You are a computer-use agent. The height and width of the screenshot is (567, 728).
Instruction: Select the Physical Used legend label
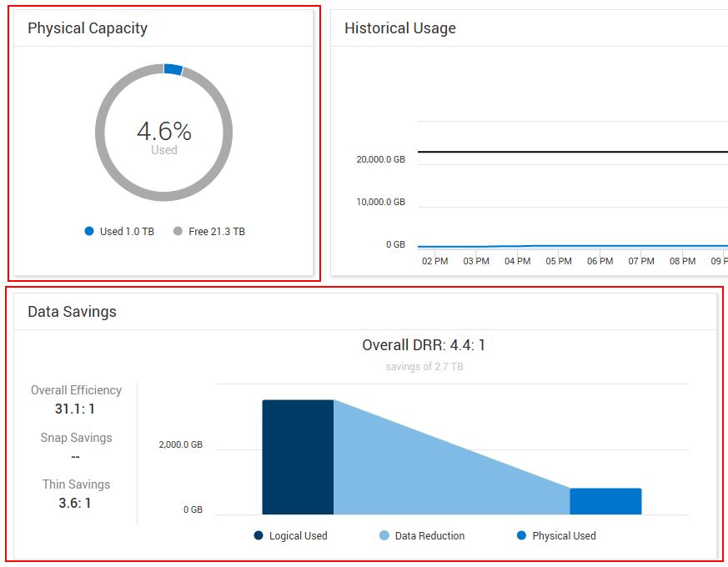(564, 536)
